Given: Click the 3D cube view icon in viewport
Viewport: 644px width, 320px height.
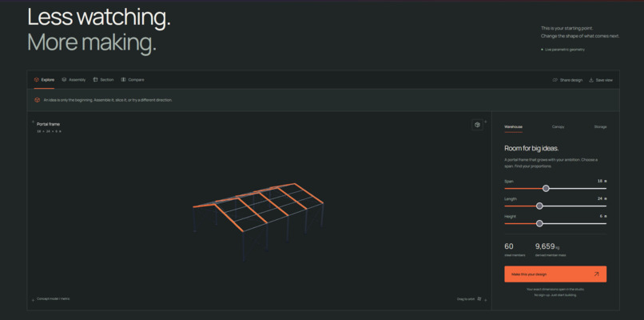Looking at the screenshot, I should point(477,125).
